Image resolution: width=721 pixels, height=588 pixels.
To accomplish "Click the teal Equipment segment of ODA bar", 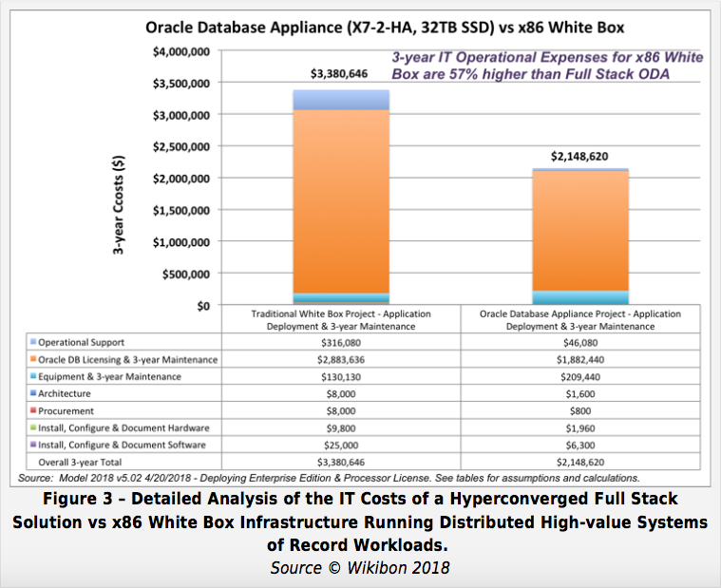I will [580, 297].
